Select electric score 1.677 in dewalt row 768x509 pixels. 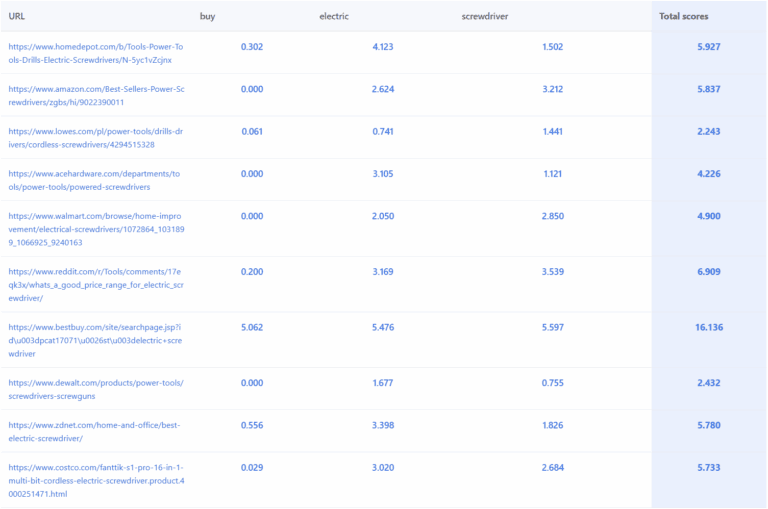click(x=383, y=383)
